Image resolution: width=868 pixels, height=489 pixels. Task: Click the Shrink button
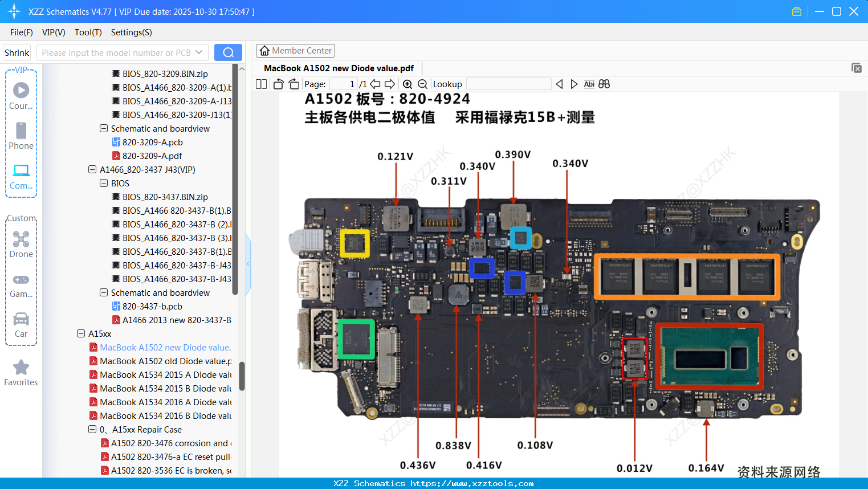pyautogui.click(x=17, y=52)
